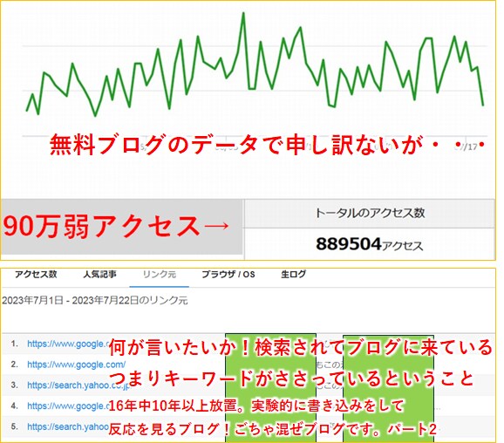Viewport: 504px width, 443px height.
Task: Click the 2023年7月1日 - 2023年7月22日のリンク元 heading
Action: coord(95,301)
